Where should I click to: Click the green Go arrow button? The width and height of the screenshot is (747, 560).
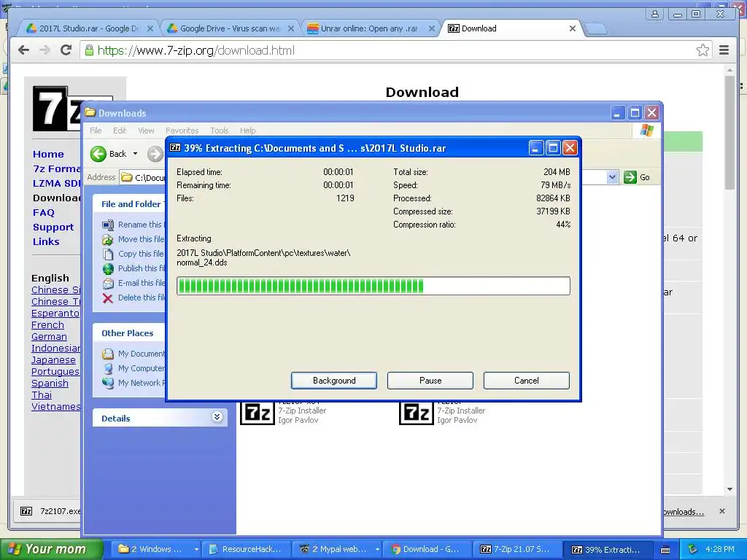pos(630,177)
